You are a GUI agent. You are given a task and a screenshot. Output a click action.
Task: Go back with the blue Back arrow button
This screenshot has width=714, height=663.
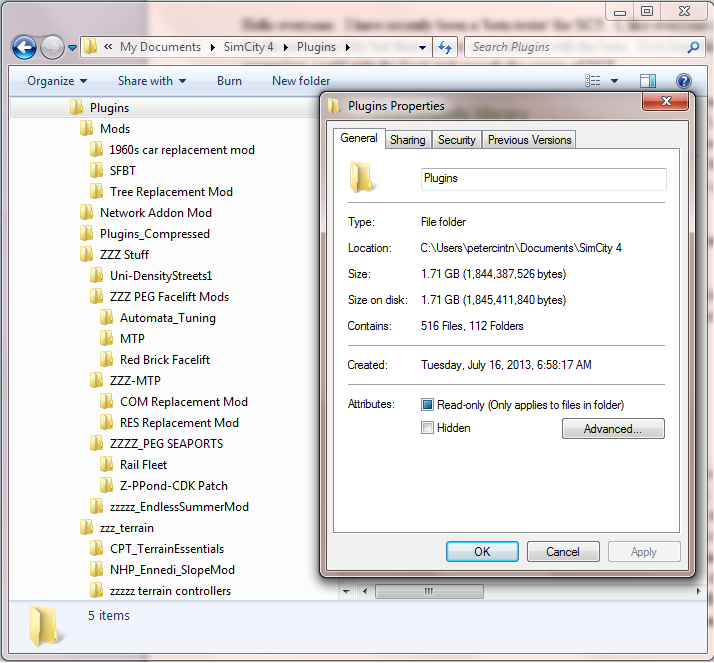click(x=24, y=47)
